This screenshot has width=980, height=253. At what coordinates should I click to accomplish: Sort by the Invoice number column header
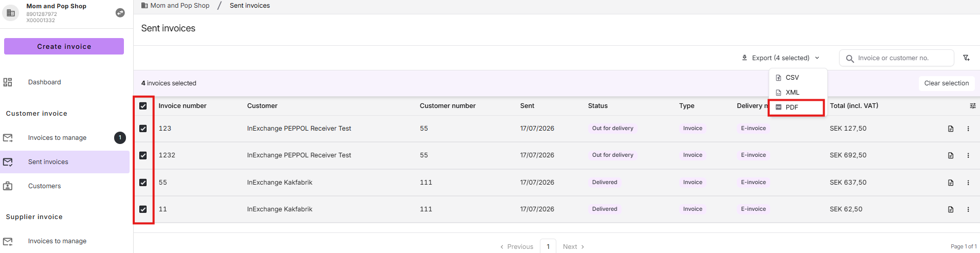pyautogui.click(x=183, y=106)
